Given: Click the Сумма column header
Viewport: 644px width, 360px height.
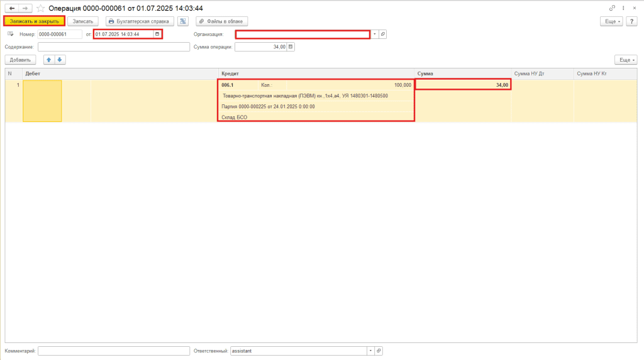Looking at the screenshot, I should click(x=463, y=74).
